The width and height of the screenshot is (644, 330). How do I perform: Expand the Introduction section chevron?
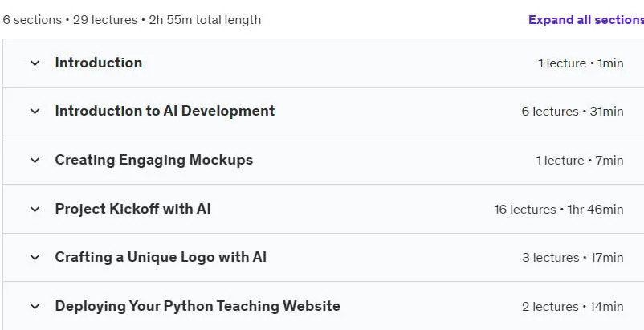coord(35,63)
